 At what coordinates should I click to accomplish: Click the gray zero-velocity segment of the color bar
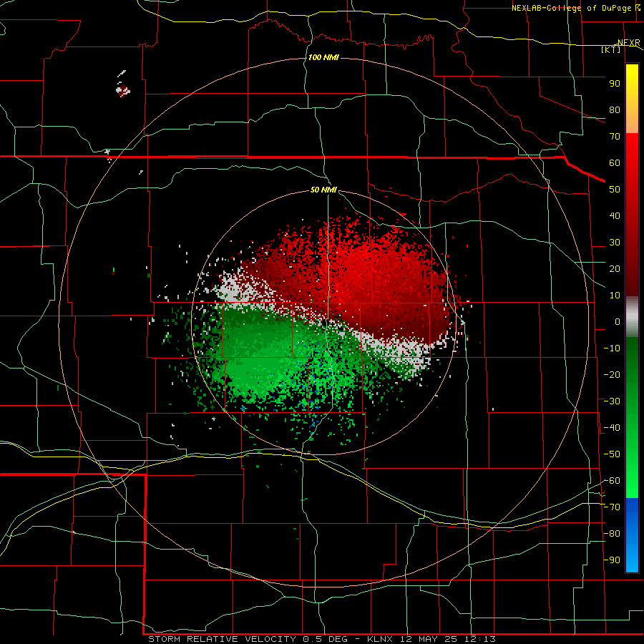pos(632,317)
